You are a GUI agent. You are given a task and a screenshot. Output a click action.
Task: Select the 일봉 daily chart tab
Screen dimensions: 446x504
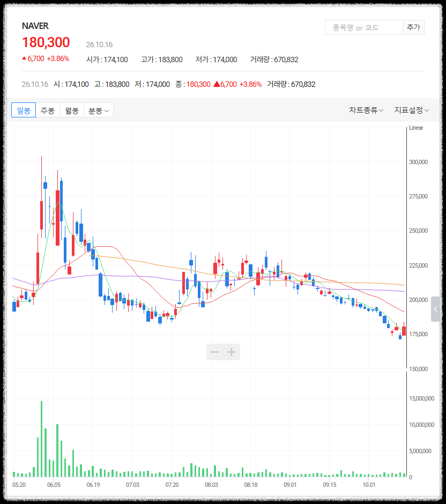coord(24,110)
